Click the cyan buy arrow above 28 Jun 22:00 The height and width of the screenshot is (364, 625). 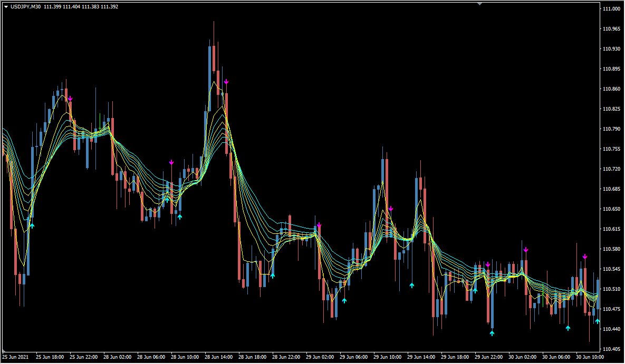(273, 275)
